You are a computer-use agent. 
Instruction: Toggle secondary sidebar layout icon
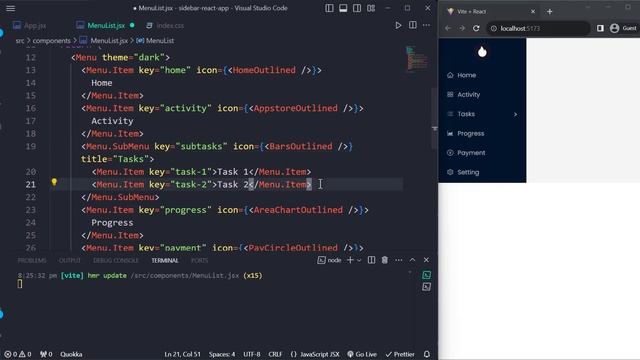click(357, 8)
